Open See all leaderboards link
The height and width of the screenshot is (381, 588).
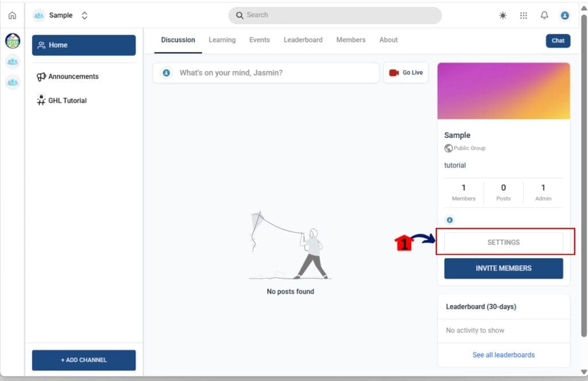tap(504, 355)
